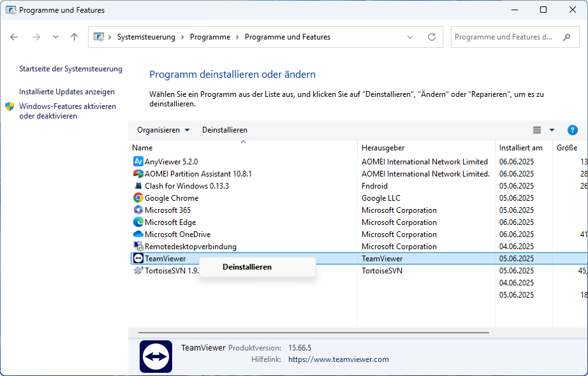Open Windows-Features aktivieren oder deaktivieren

pos(67,111)
